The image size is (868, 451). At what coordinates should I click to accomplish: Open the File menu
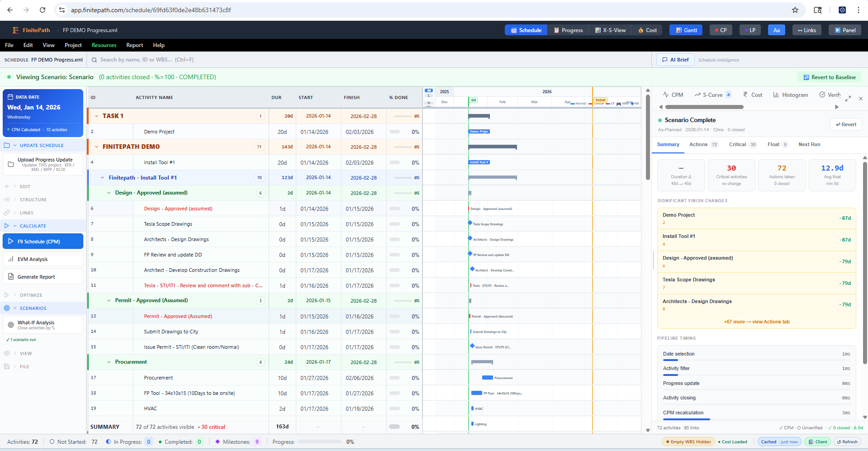point(9,45)
